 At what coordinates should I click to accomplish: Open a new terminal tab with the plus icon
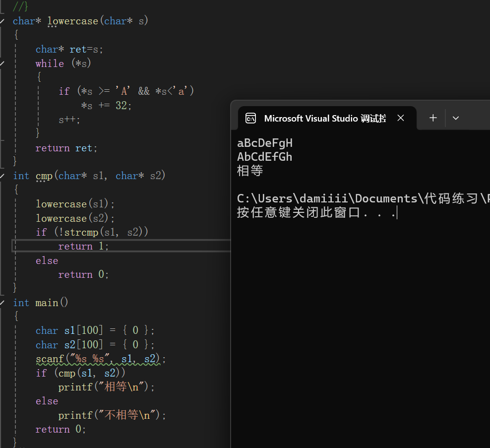click(433, 118)
